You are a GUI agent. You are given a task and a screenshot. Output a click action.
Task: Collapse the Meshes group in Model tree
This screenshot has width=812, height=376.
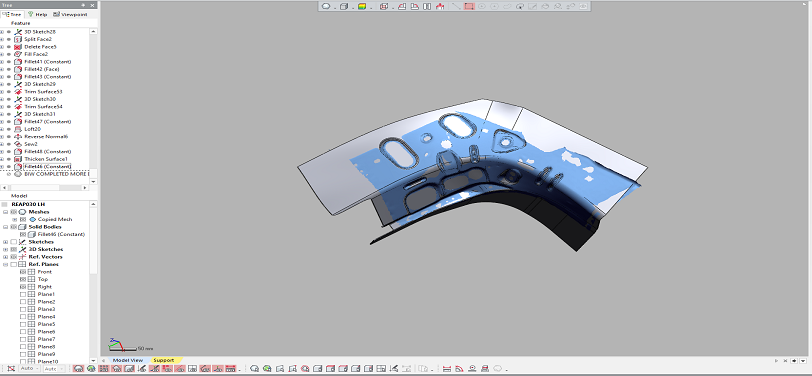(6, 212)
